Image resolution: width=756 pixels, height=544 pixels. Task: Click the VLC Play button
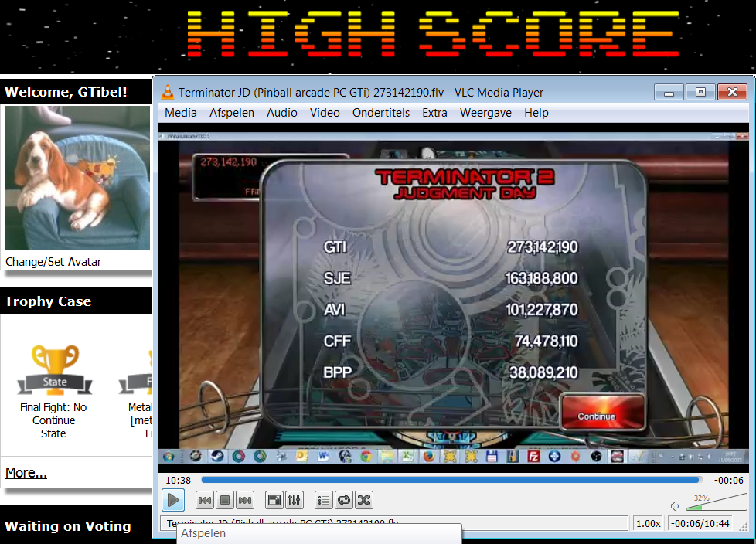(173, 500)
